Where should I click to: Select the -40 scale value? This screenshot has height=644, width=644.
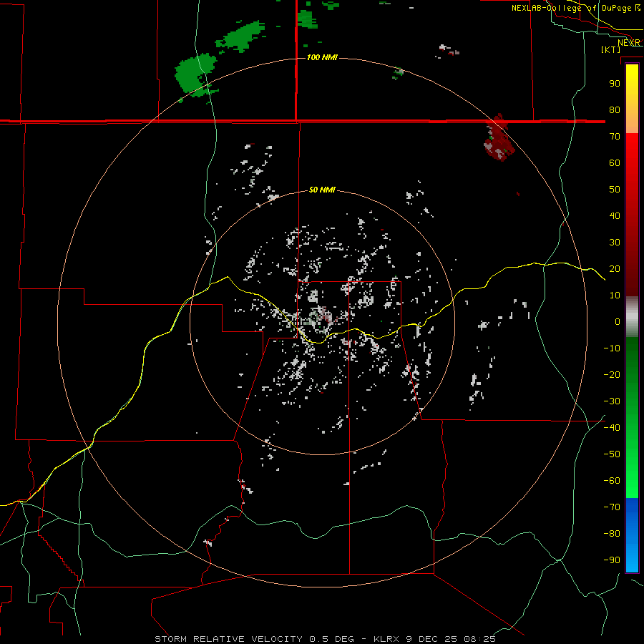pyautogui.click(x=612, y=428)
